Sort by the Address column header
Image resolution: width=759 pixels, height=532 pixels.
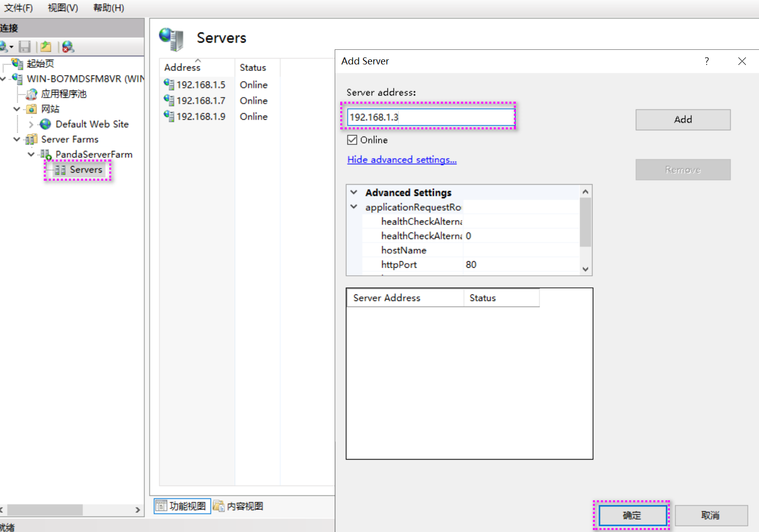tap(197, 67)
